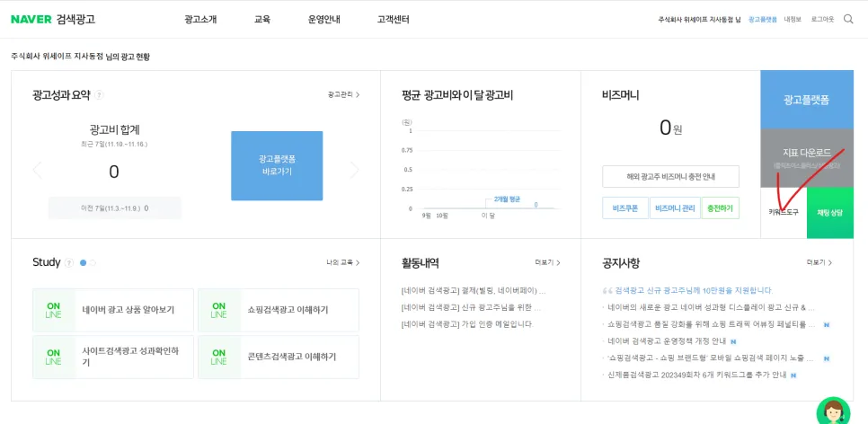Open activity entry 신규 광고주님을 위한
868x424 pixels.
pos(471,308)
